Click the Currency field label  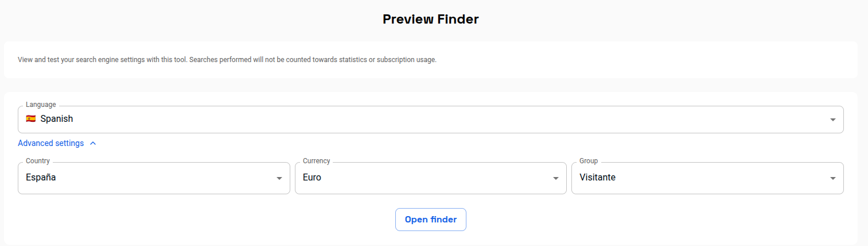coord(317,161)
